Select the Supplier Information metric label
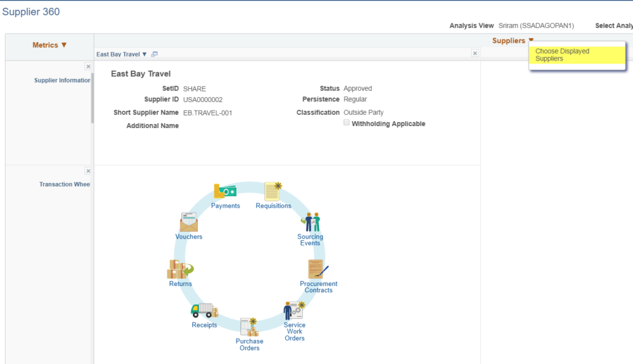 (x=62, y=80)
